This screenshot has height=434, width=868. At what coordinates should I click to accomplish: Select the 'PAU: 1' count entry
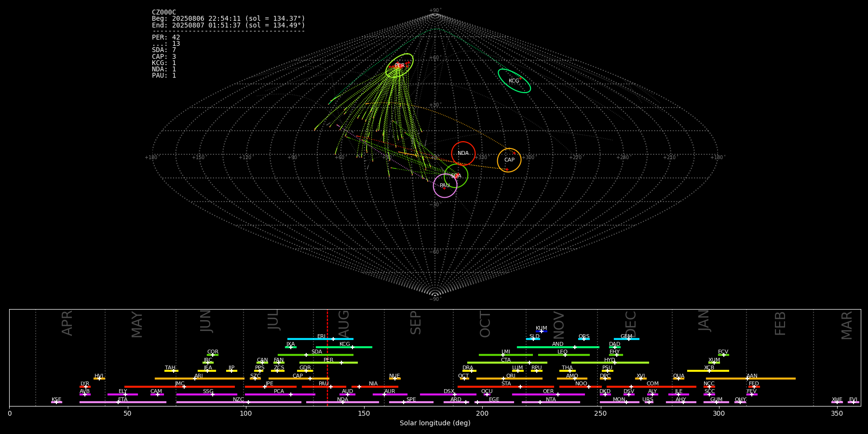(x=164, y=75)
